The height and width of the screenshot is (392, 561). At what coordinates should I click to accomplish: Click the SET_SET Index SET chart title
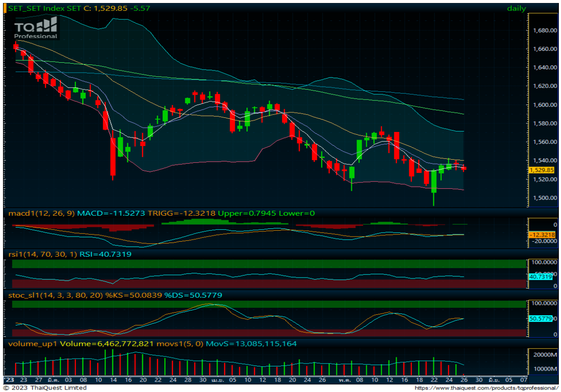(x=44, y=8)
